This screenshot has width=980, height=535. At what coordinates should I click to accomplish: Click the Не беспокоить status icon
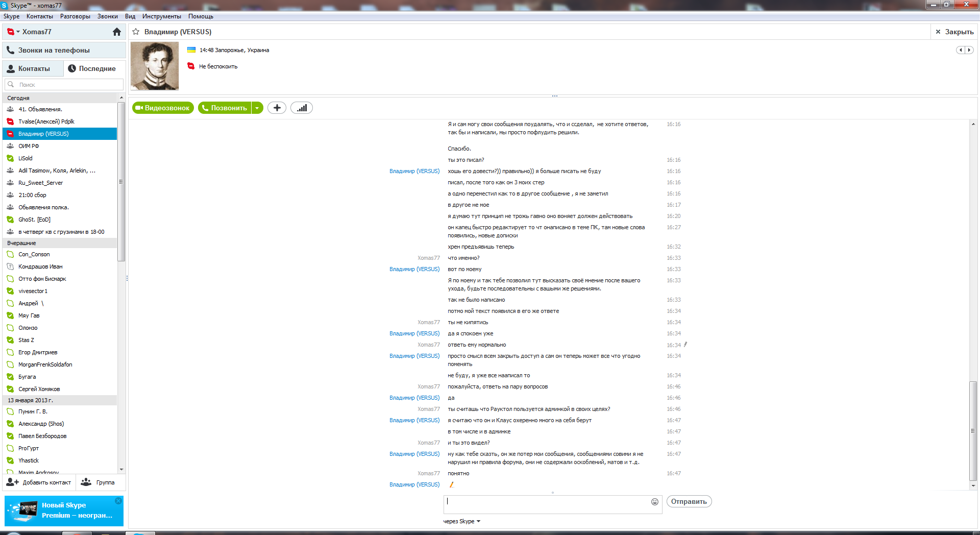[191, 66]
